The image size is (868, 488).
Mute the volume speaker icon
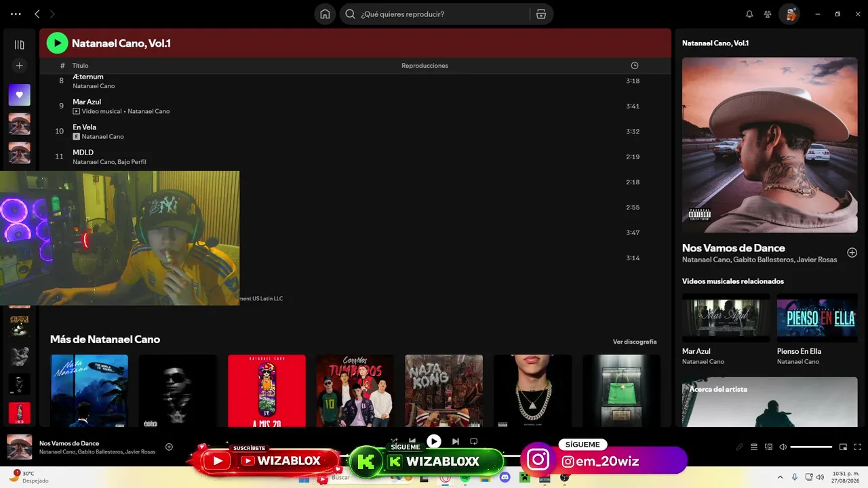click(783, 447)
